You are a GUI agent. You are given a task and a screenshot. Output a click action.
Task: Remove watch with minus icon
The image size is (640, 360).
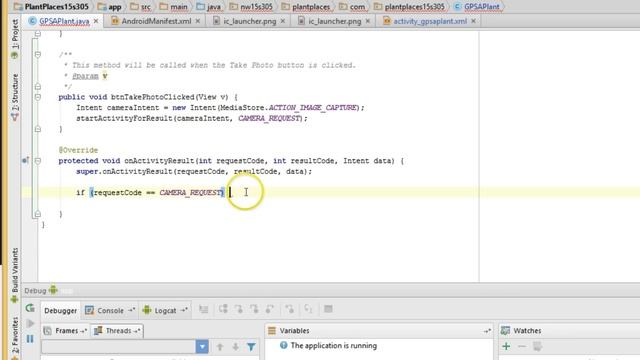522,347
